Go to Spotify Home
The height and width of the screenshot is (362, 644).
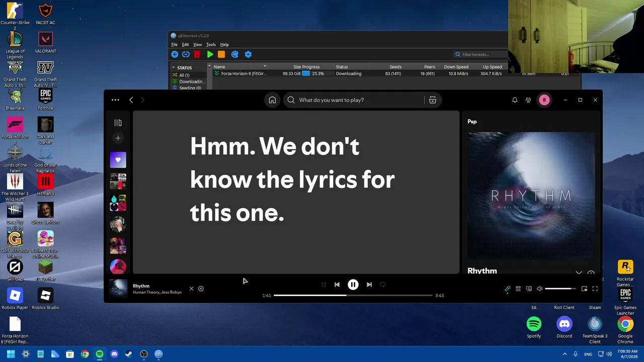[272, 100]
